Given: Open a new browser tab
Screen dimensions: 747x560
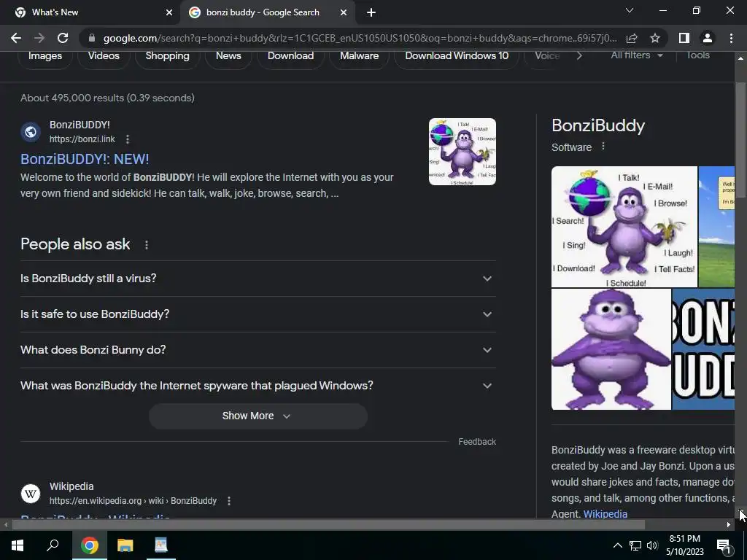Looking at the screenshot, I should (371, 13).
